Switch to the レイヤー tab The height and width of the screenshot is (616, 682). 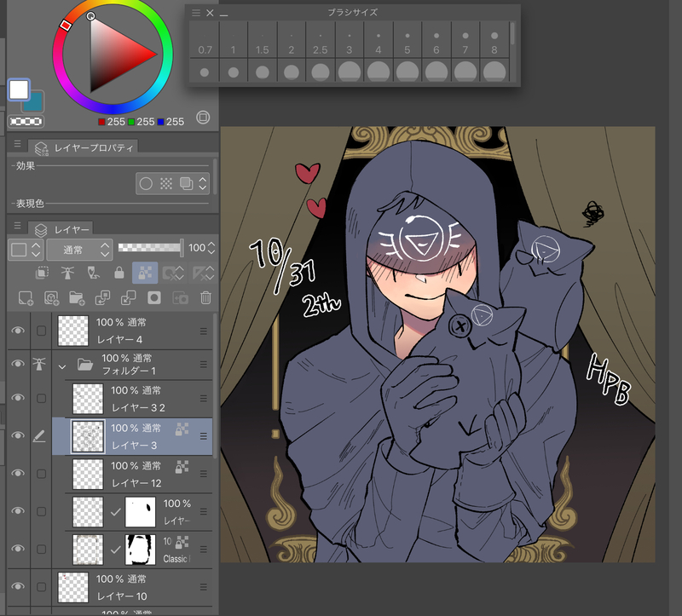pos(61,229)
